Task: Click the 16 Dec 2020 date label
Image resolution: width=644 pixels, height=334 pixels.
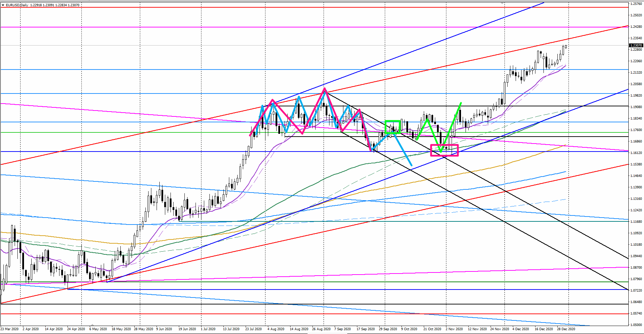Action: pos(544,329)
